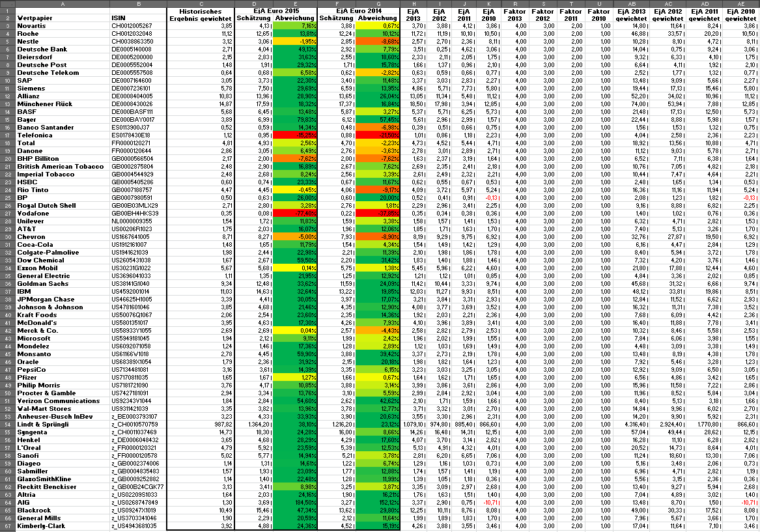Click BP's red -0,13 EjA 2010 value
This screenshot has height=532, width=760.
pyautogui.click(x=488, y=198)
